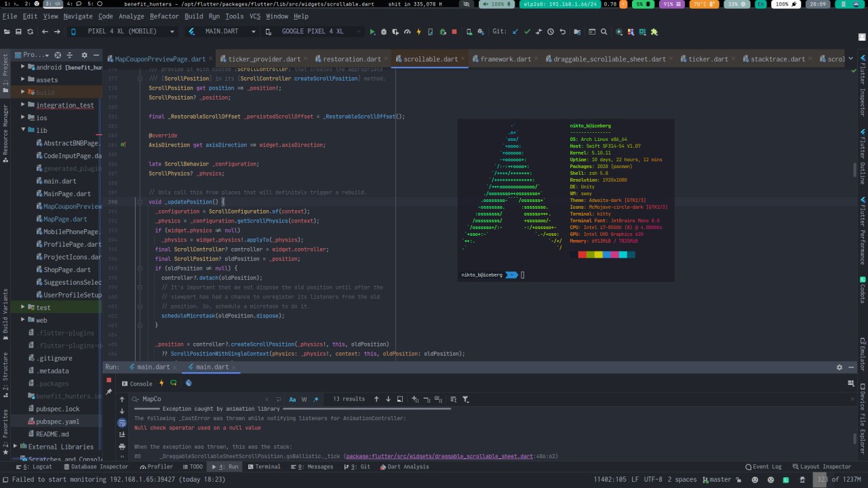Stop the app via toolbar red square

[454, 32]
